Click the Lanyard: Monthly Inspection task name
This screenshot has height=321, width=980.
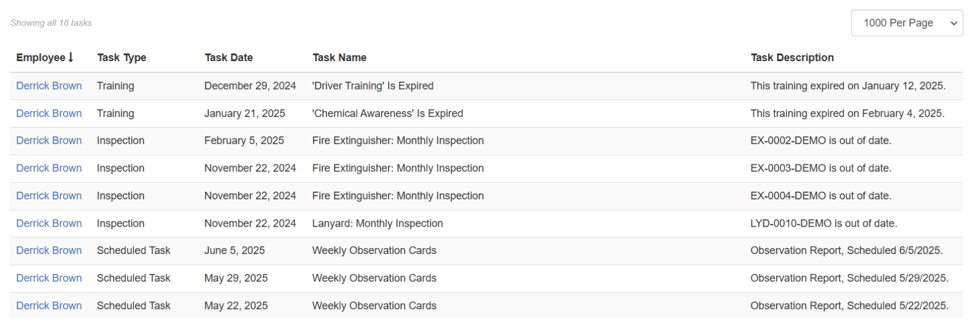[x=378, y=224]
